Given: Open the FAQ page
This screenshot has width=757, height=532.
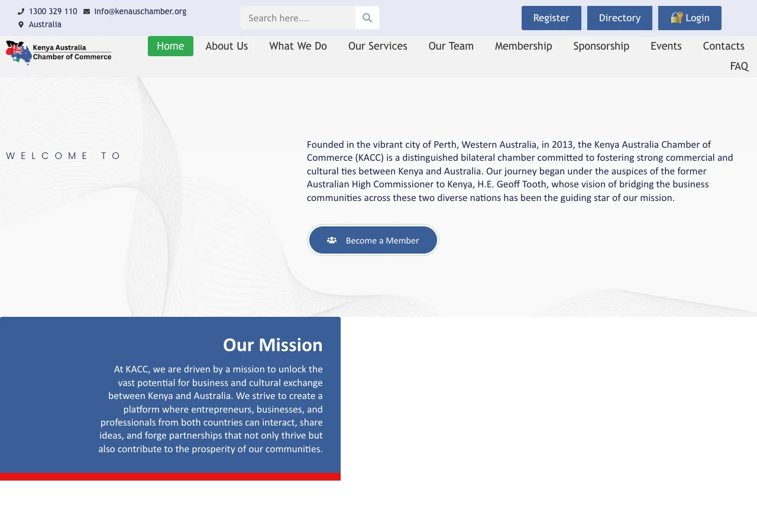Looking at the screenshot, I should click(x=739, y=66).
